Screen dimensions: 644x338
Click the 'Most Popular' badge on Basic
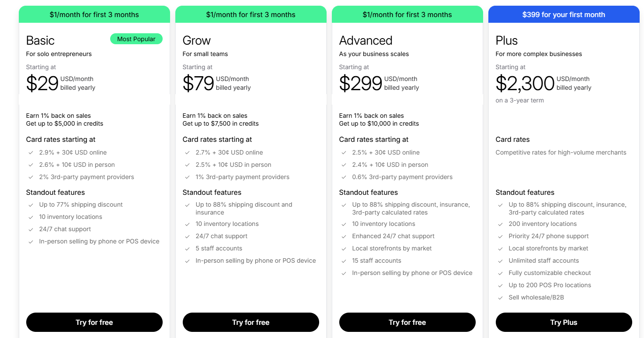pyautogui.click(x=136, y=39)
